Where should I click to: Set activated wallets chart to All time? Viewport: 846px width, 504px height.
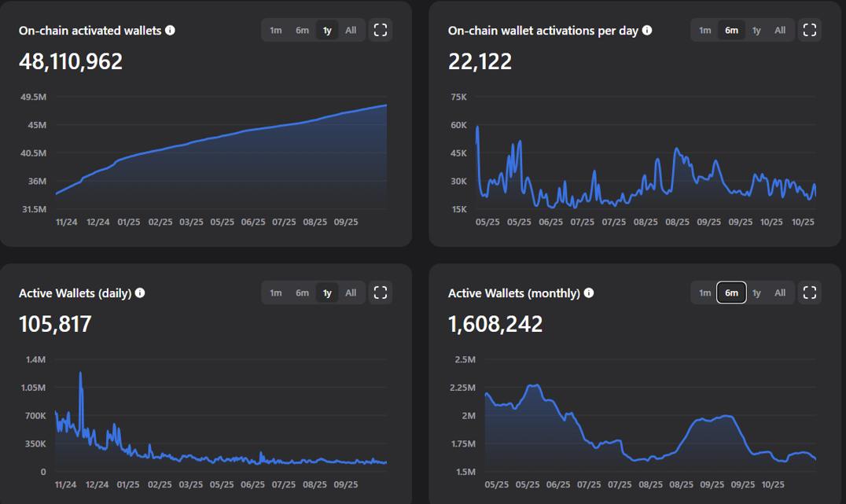(x=351, y=31)
